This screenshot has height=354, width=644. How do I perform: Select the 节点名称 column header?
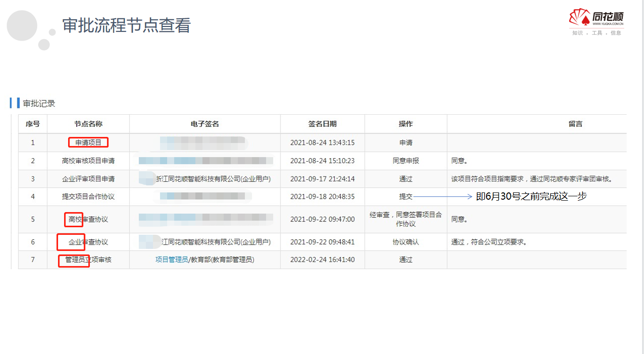[88, 124]
